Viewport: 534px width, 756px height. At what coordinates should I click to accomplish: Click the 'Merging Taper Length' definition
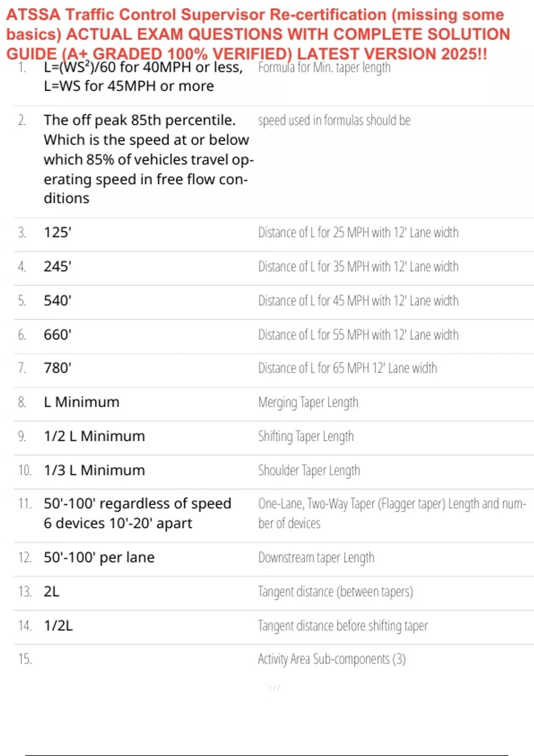(x=308, y=402)
